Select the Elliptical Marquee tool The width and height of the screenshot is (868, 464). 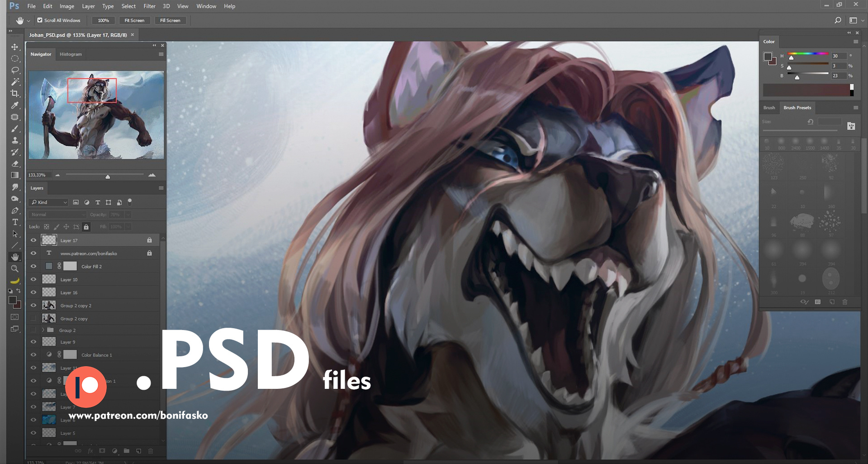tap(15, 59)
